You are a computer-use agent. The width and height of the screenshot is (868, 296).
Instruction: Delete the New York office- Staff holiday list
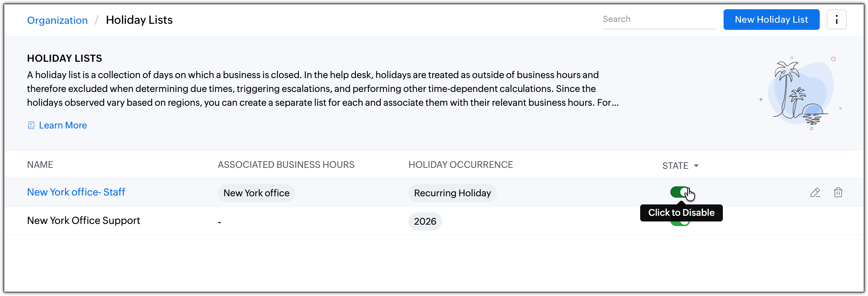tap(838, 192)
